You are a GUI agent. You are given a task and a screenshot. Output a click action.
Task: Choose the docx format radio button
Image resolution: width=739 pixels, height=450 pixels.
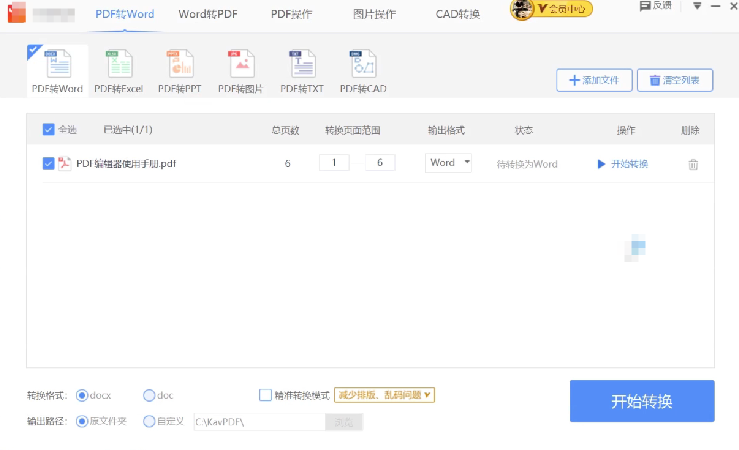82,395
